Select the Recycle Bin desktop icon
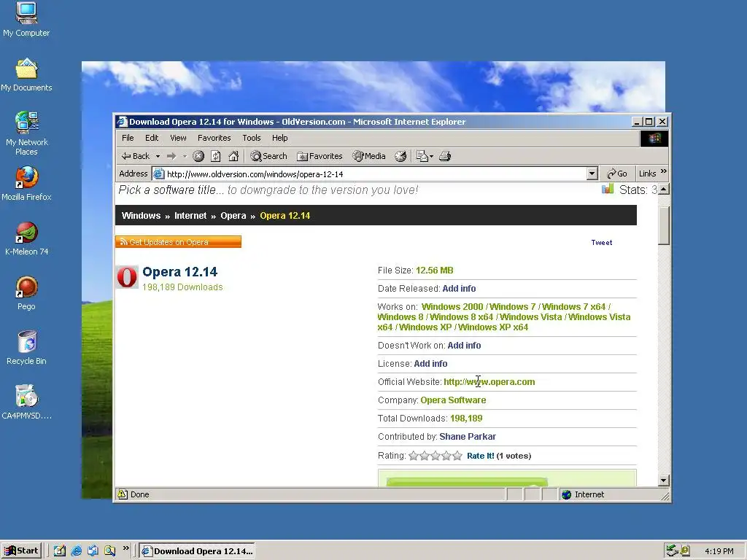The height and width of the screenshot is (560, 747). click(26, 348)
